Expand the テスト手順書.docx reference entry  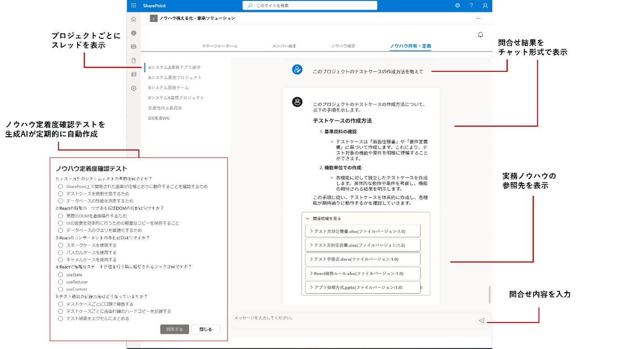(x=362, y=259)
